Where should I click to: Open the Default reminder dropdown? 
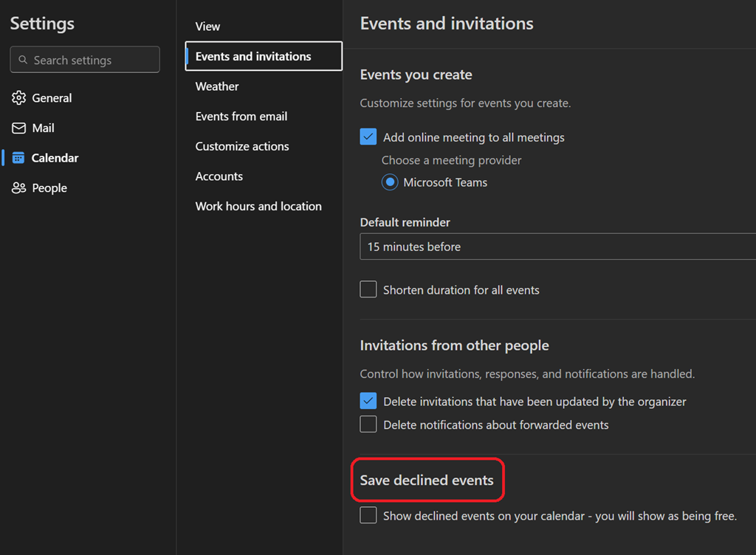pyautogui.click(x=557, y=247)
